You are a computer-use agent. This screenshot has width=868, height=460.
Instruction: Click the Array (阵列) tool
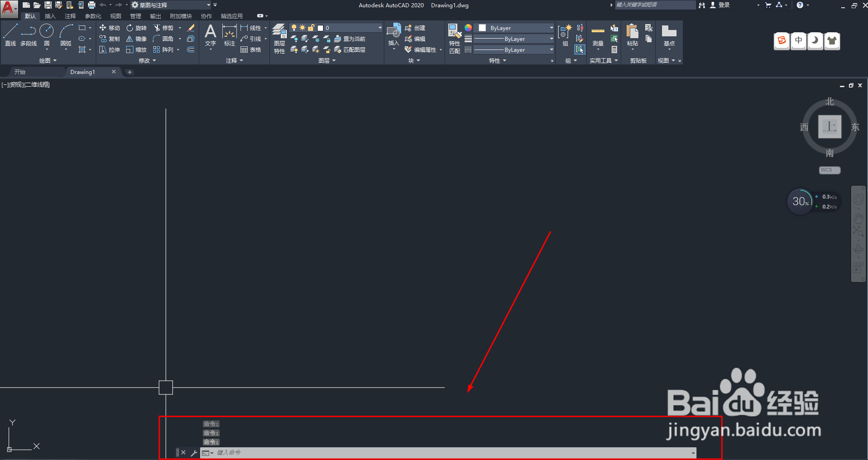163,49
